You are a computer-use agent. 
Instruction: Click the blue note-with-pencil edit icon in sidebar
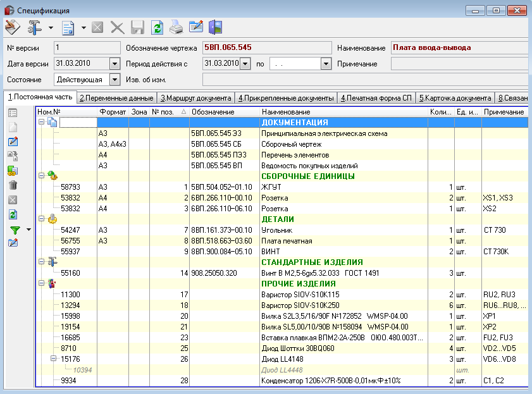pyautogui.click(x=13, y=142)
